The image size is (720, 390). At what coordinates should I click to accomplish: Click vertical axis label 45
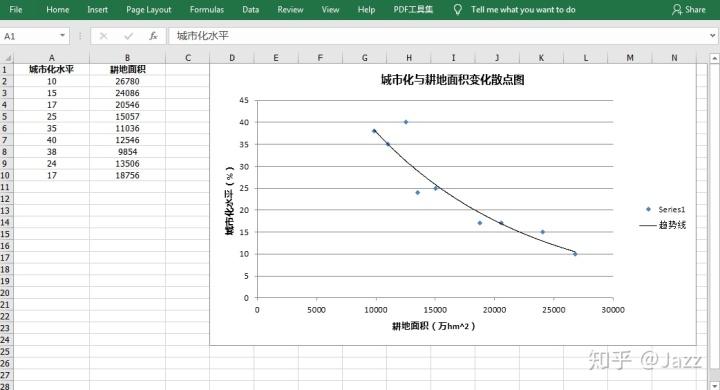coord(244,100)
